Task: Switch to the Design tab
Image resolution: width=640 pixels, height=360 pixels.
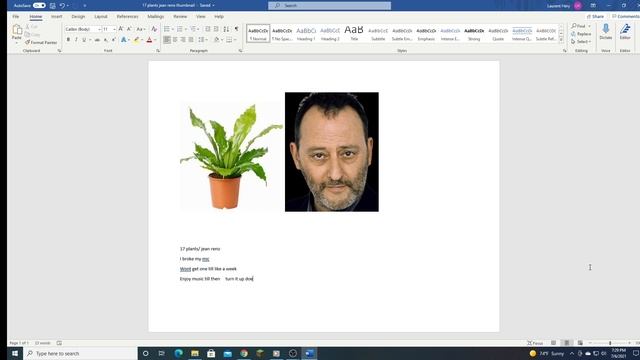Action: tap(78, 17)
